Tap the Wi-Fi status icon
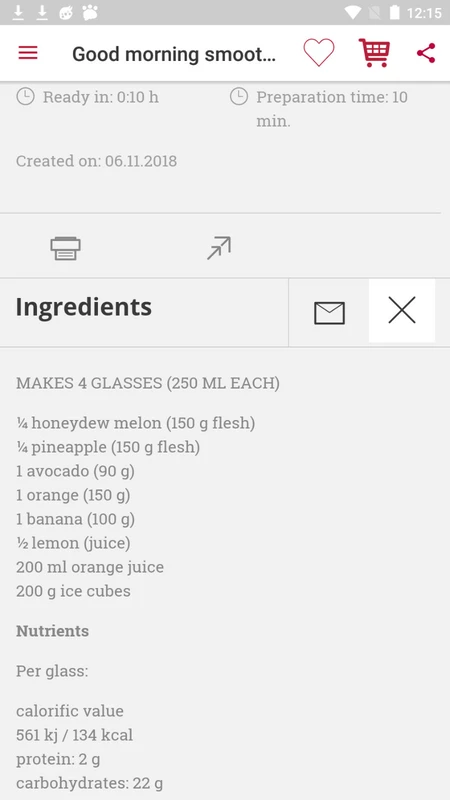 [353, 12]
